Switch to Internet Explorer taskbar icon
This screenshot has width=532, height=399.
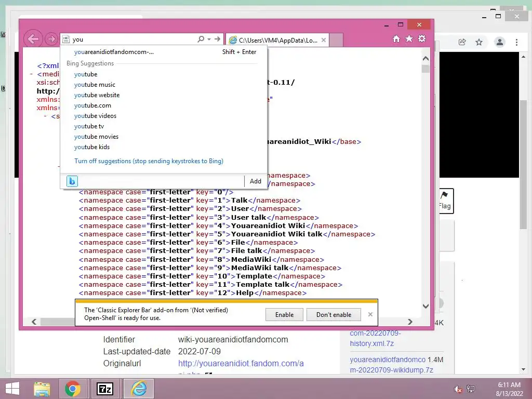[x=139, y=389]
